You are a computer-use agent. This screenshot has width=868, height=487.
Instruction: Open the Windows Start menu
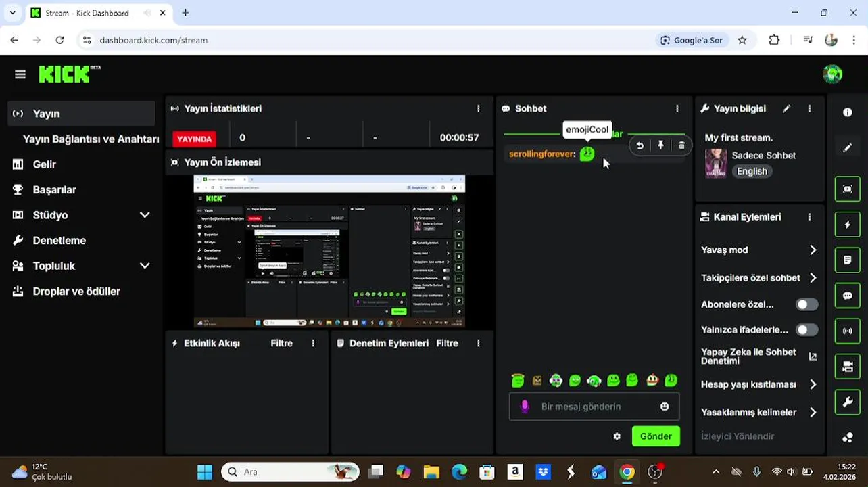pyautogui.click(x=204, y=472)
